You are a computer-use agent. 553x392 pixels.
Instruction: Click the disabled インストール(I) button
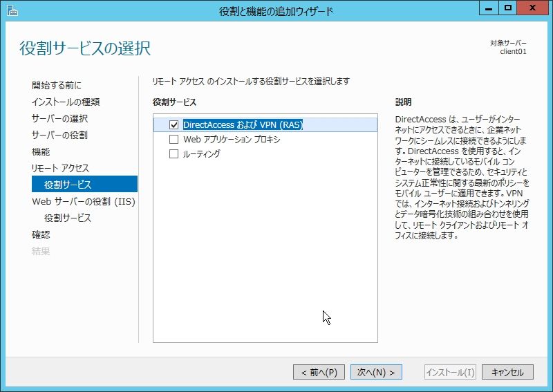click(451, 372)
